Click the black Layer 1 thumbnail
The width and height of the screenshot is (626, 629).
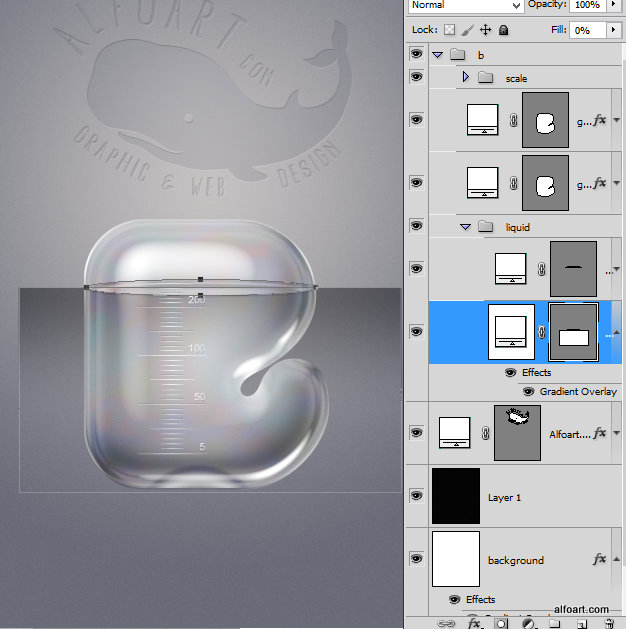[455, 496]
